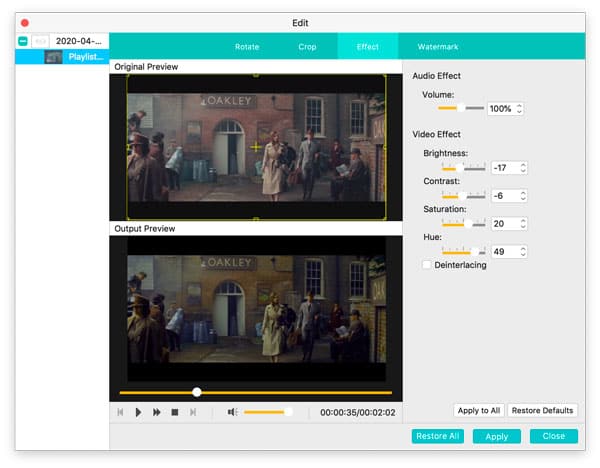Click the file thumbnail beside 2020-04

40,41
